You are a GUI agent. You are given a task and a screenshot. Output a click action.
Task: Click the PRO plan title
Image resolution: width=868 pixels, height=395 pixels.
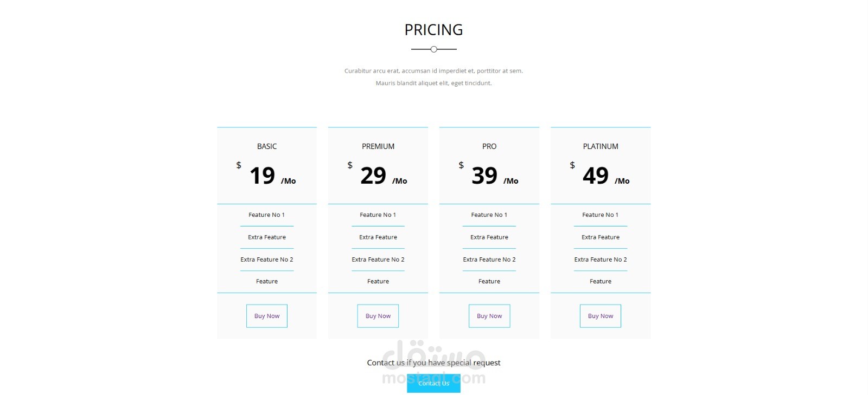click(x=489, y=146)
